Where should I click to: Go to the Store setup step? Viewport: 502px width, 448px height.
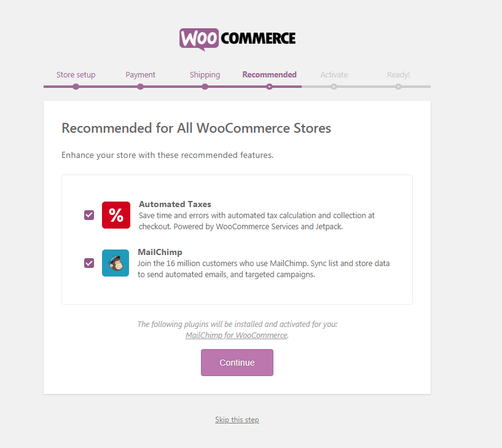pyautogui.click(x=76, y=75)
